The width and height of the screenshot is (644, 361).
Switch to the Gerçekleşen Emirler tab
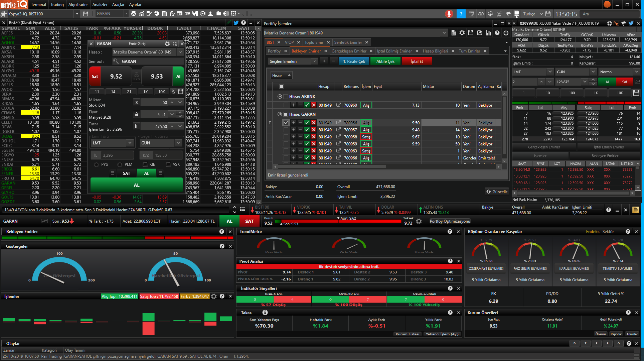click(x=349, y=51)
